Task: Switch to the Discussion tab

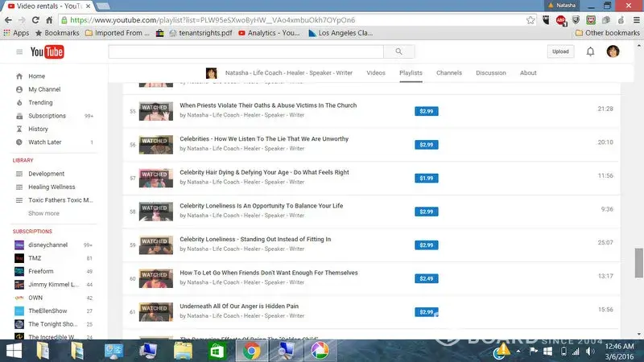Action: [490, 73]
